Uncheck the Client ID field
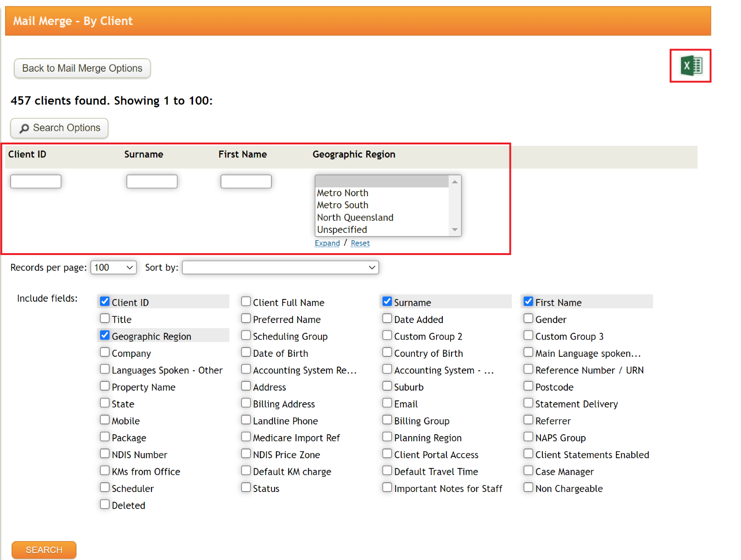This screenshot has height=560, width=741. click(105, 301)
